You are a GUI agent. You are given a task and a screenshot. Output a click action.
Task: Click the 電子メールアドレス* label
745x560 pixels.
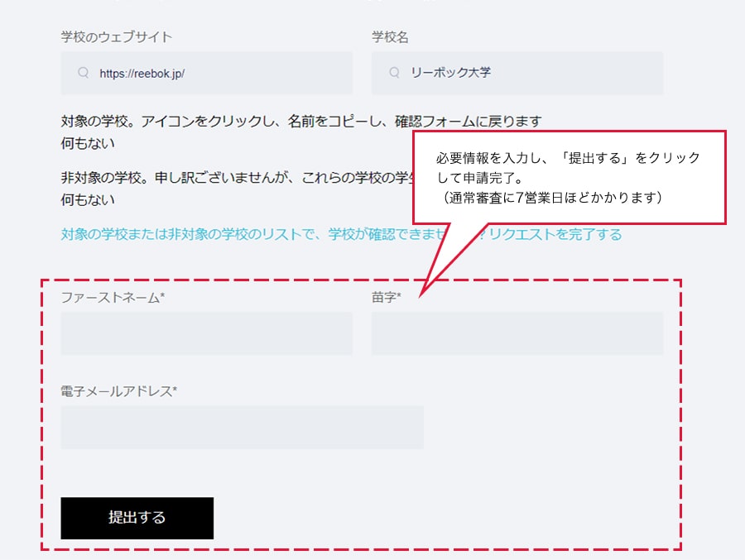click(x=119, y=391)
